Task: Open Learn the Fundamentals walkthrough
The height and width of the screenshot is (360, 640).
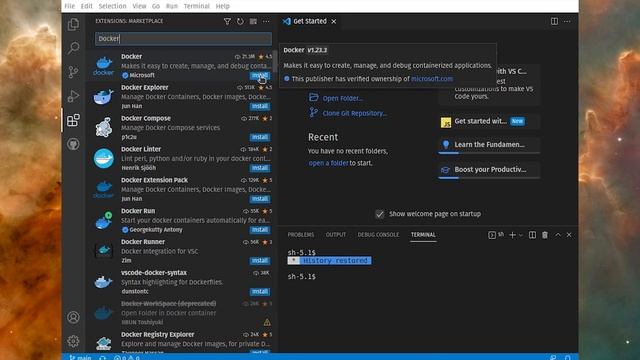Action: pos(489,145)
